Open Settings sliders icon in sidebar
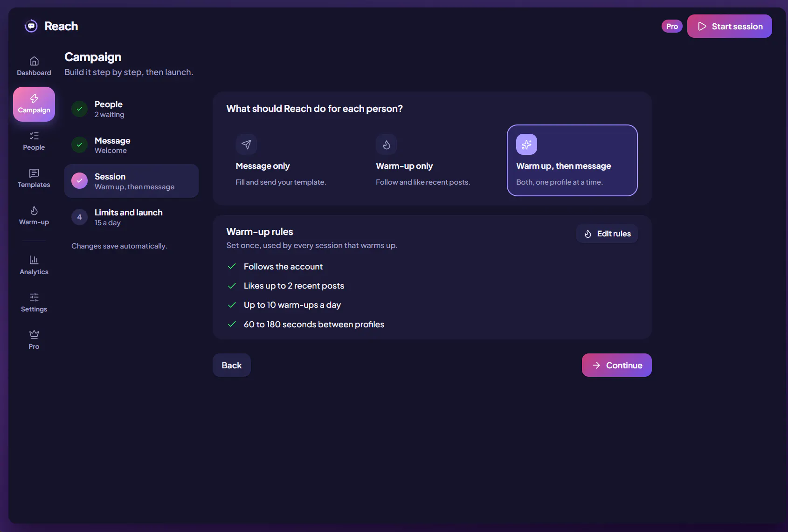788x532 pixels. 34,297
